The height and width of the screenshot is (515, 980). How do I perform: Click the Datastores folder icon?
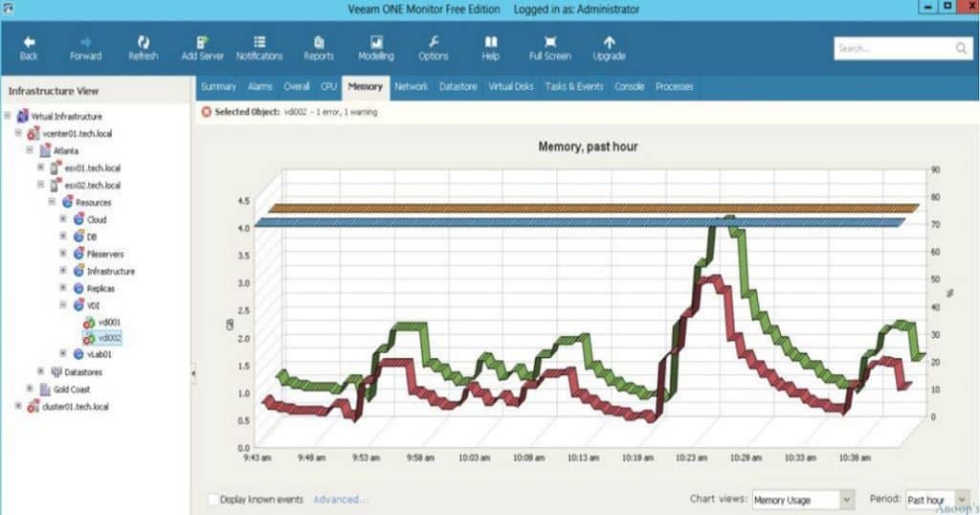click(x=56, y=371)
